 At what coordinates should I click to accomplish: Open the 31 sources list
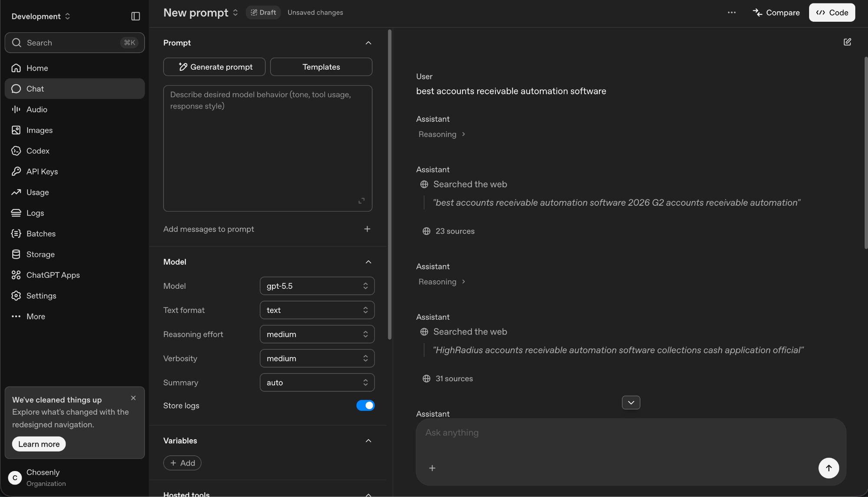(448, 379)
